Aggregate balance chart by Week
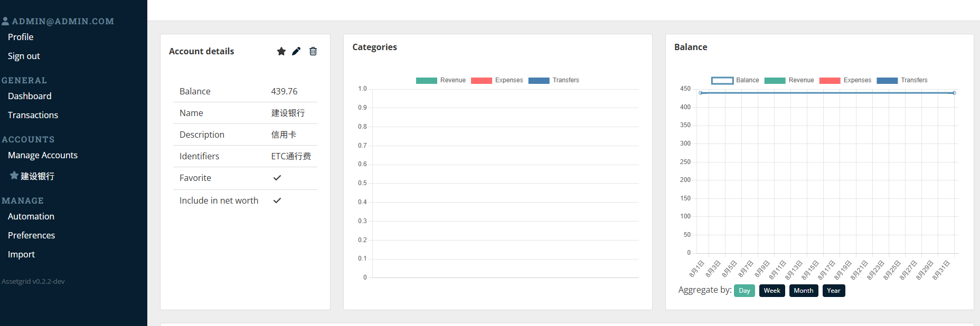This screenshot has width=980, height=326. pos(772,291)
